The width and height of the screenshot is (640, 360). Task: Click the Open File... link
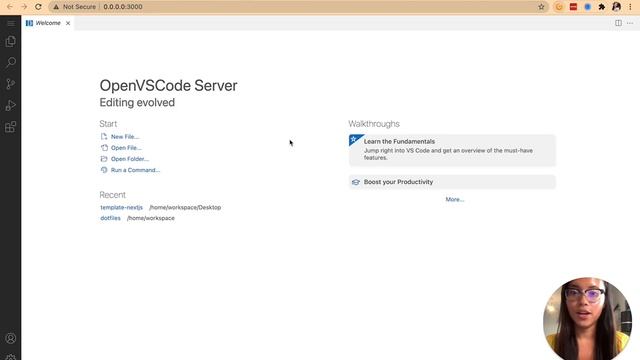[126, 148]
